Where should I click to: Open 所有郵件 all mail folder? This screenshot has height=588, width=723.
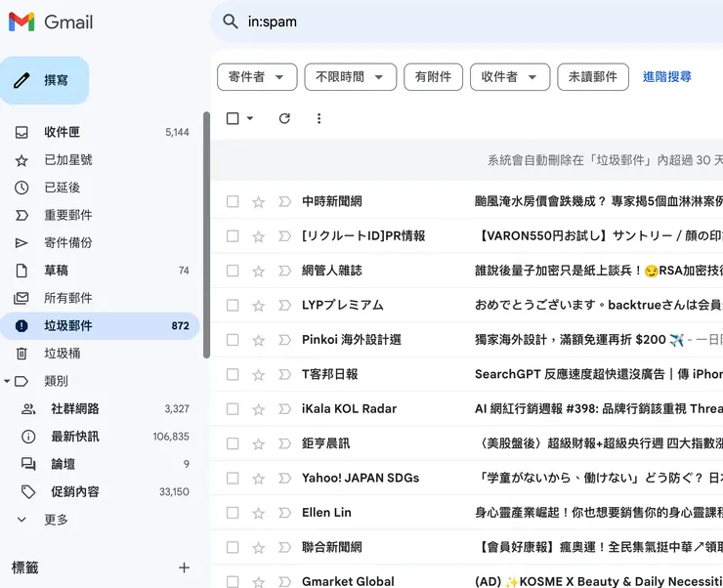[x=100, y=298]
